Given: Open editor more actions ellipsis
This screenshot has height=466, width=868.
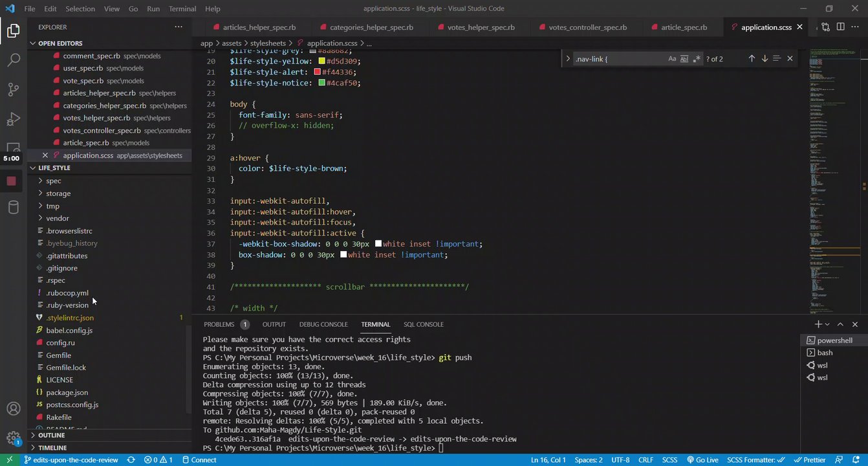Looking at the screenshot, I should point(856,27).
